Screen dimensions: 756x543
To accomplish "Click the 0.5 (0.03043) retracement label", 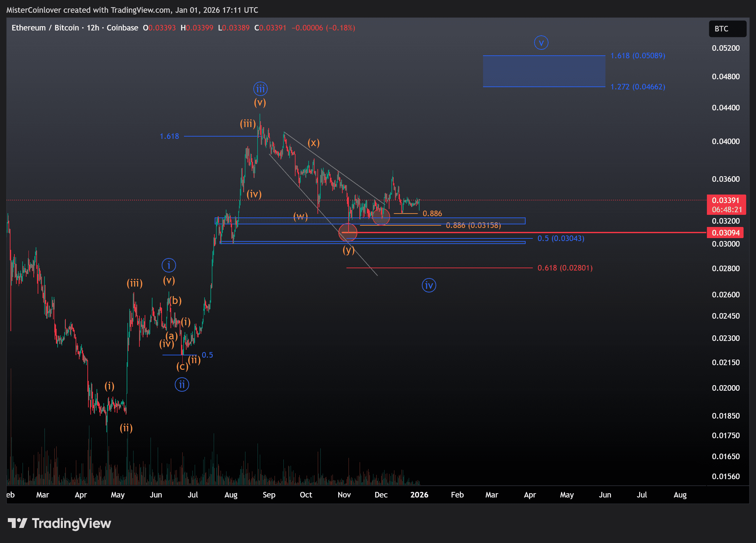I will coord(561,238).
